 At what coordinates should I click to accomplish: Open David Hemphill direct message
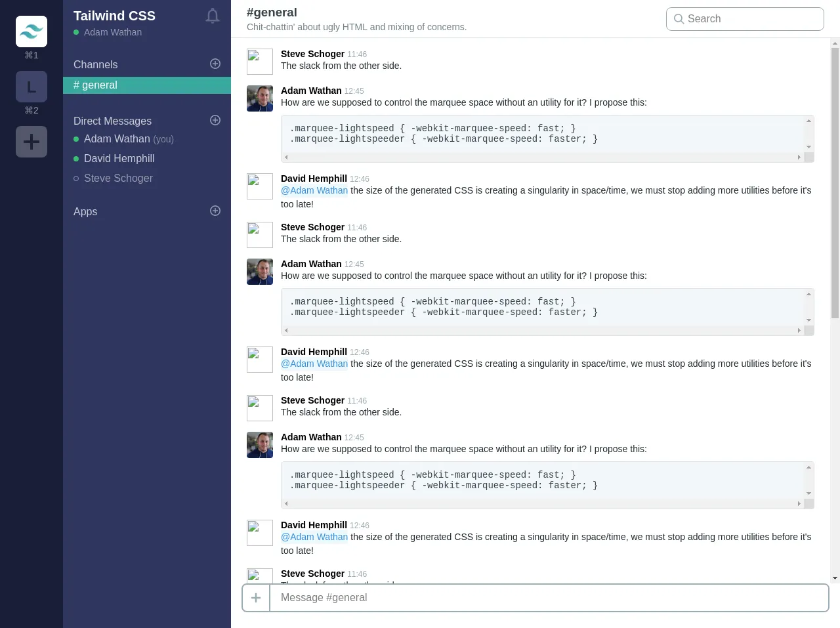pos(119,159)
